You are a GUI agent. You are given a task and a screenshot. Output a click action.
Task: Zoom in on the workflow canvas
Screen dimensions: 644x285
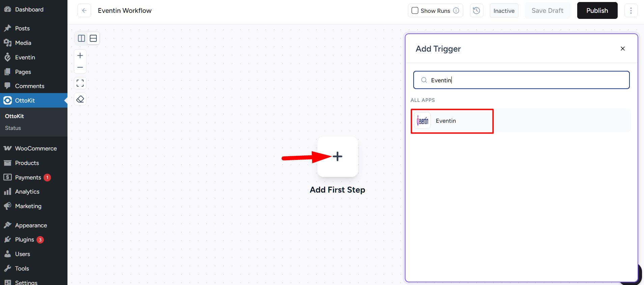pyautogui.click(x=80, y=56)
